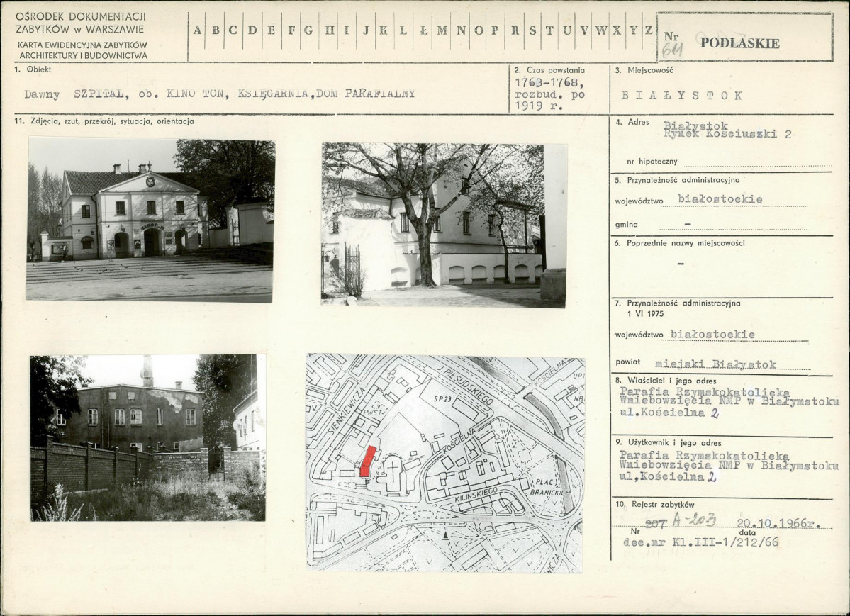Pick the letter "S" index box

coord(532,30)
